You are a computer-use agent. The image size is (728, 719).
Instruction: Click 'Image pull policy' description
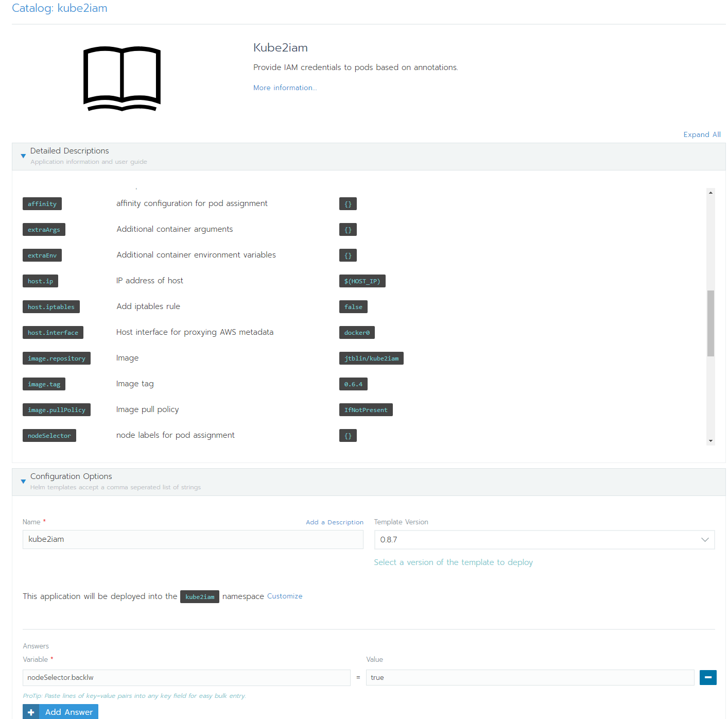point(148,409)
